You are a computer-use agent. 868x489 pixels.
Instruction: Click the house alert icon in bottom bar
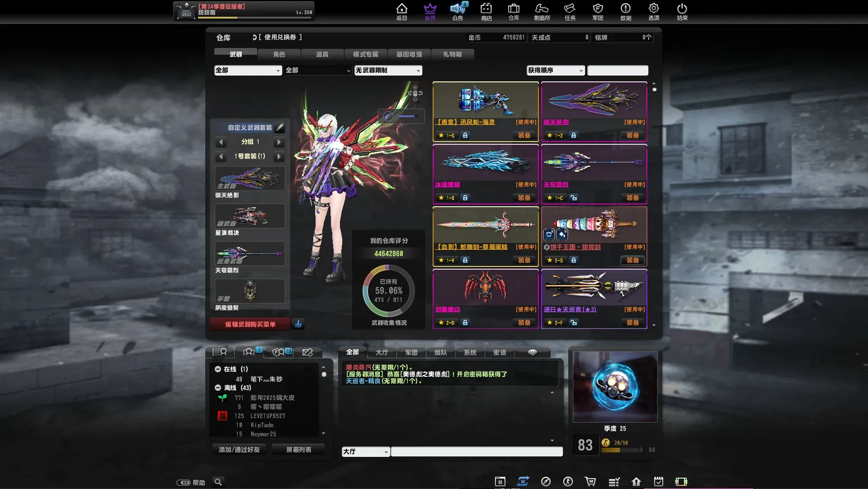click(636, 482)
